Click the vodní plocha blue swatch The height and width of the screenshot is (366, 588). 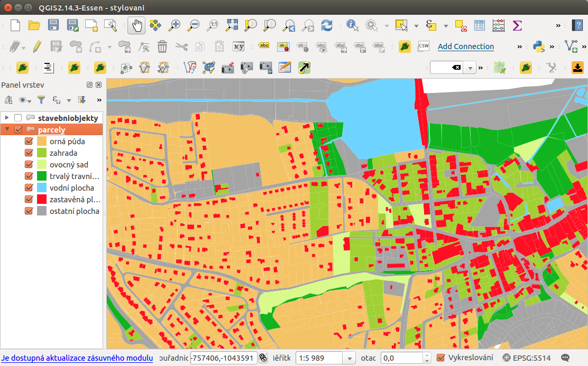(x=42, y=187)
